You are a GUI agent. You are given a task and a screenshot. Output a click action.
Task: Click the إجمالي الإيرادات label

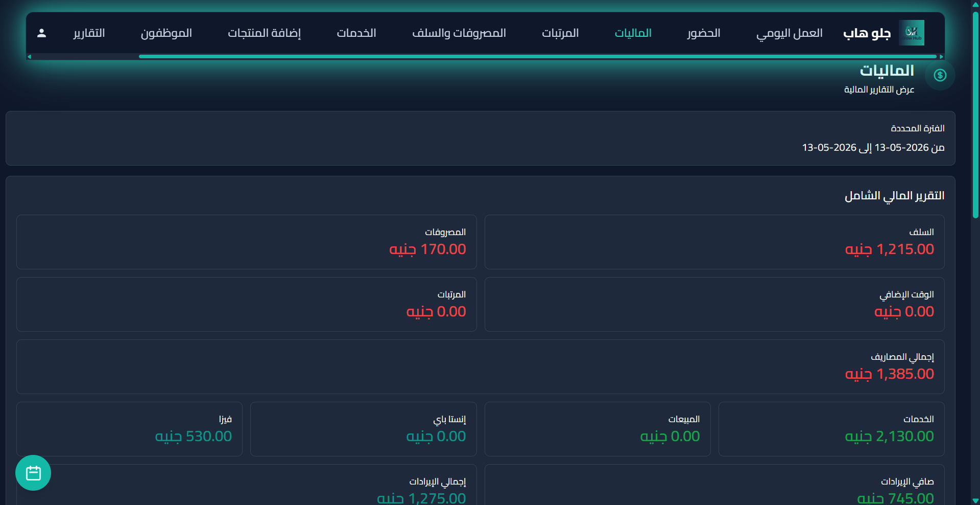tap(438, 481)
